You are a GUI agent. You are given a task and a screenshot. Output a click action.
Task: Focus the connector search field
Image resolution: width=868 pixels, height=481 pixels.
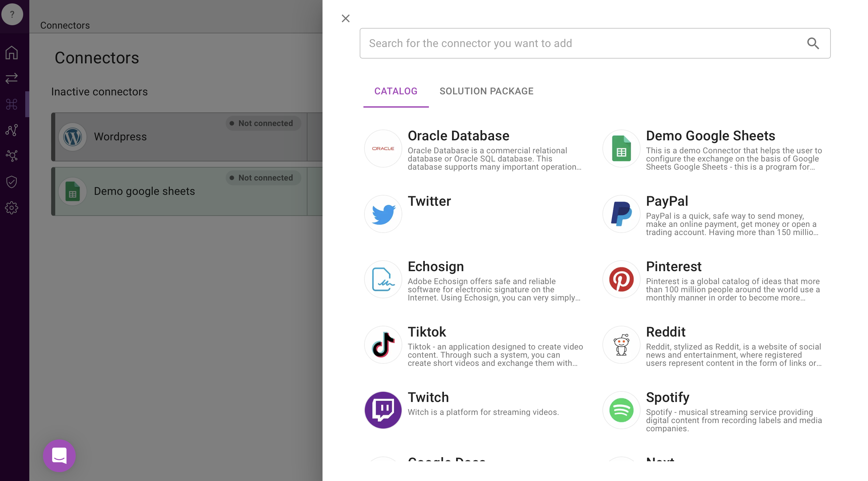[x=595, y=43]
